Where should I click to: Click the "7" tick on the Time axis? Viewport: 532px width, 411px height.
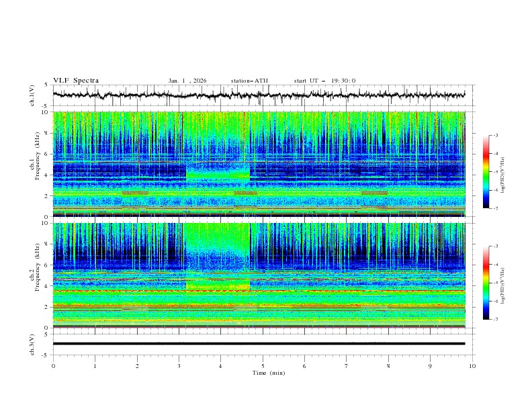pyautogui.click(x=347, y=366)
